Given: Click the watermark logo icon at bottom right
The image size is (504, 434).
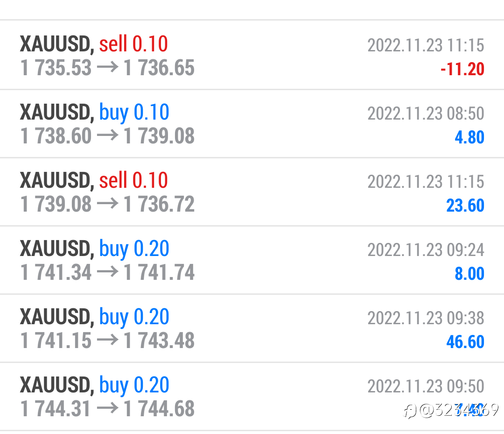Looking at the screenshot, I should tap(410, 411).
